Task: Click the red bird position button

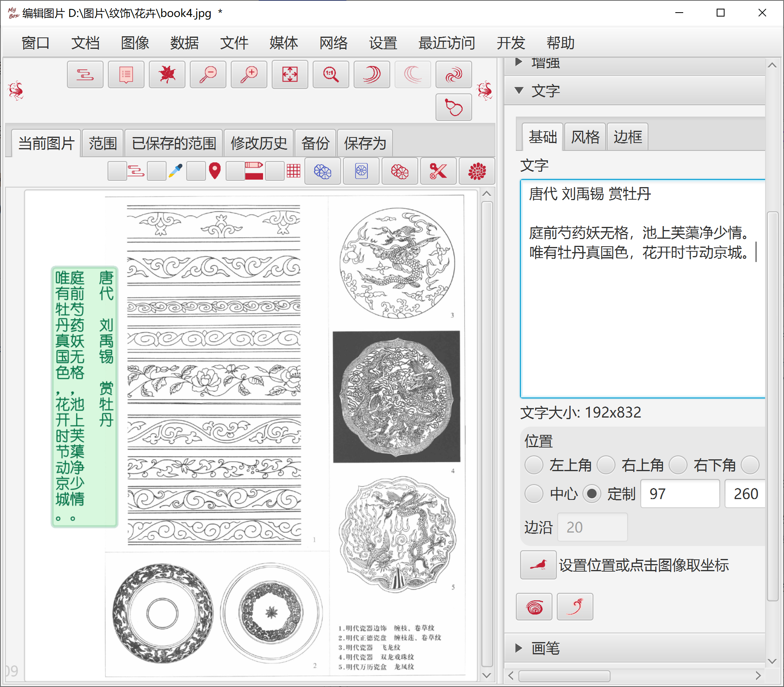Action: pos(538,565)
